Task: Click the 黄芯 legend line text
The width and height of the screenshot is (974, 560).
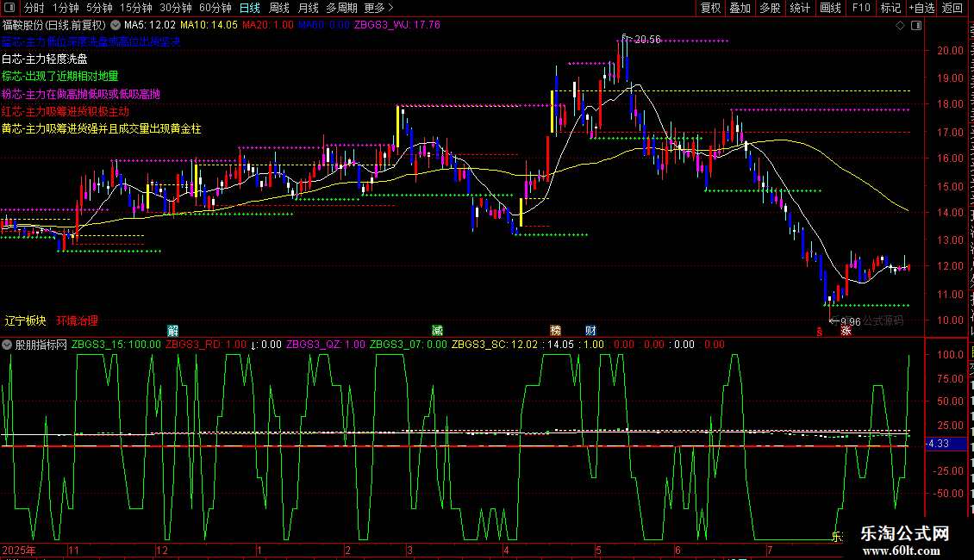Action: pyautogui.click(x=101, y=129)
